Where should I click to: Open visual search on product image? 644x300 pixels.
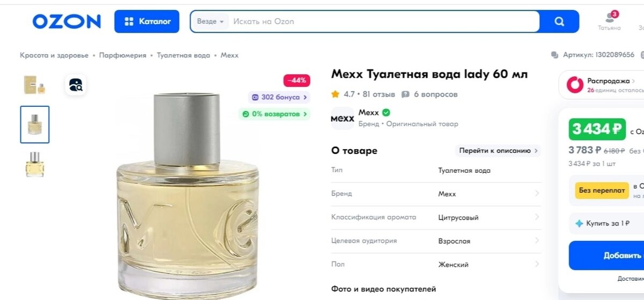tap(76, 85)
